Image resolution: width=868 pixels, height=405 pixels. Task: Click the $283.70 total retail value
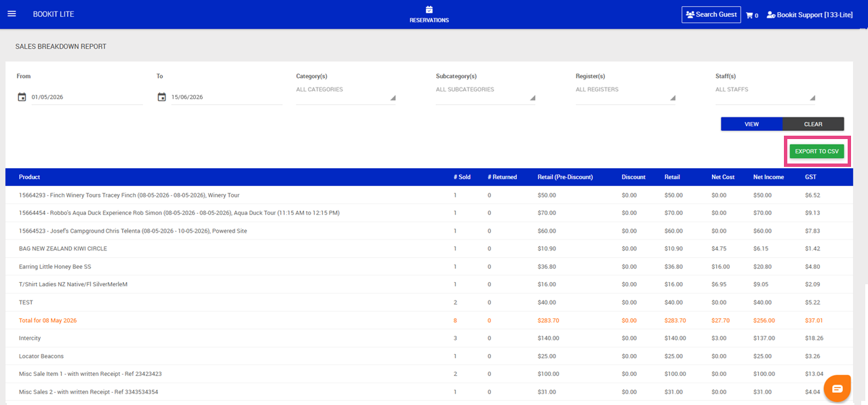[x=675, y=320]
